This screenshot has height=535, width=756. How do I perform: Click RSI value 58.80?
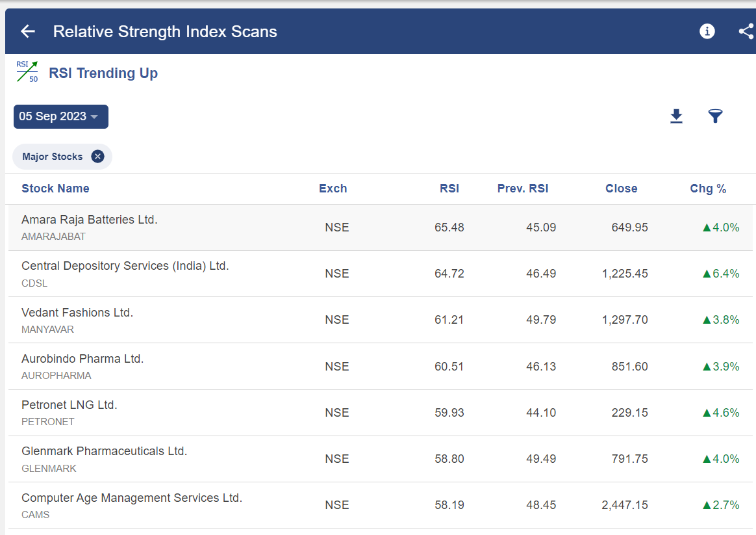[x=449, y=459]
